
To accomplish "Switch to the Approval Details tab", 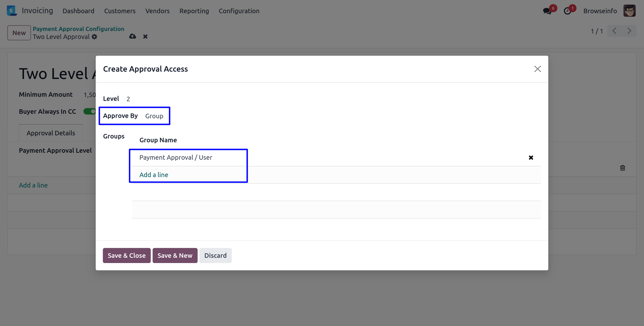I will click(51, 133).
